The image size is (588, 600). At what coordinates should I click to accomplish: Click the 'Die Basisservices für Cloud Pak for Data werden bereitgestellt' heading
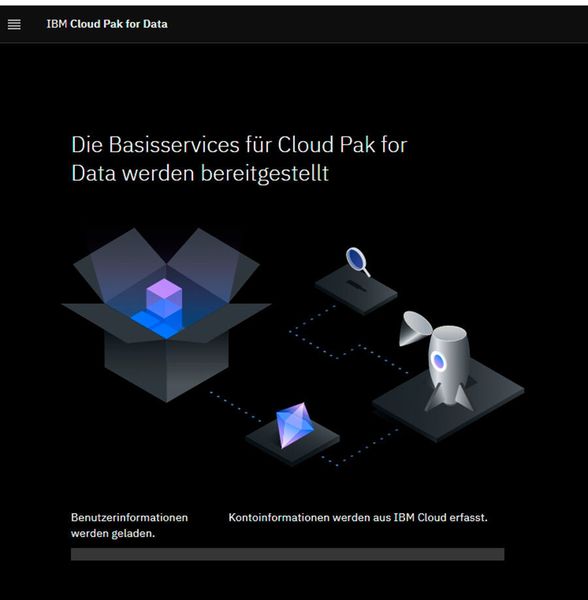point(239,159)
